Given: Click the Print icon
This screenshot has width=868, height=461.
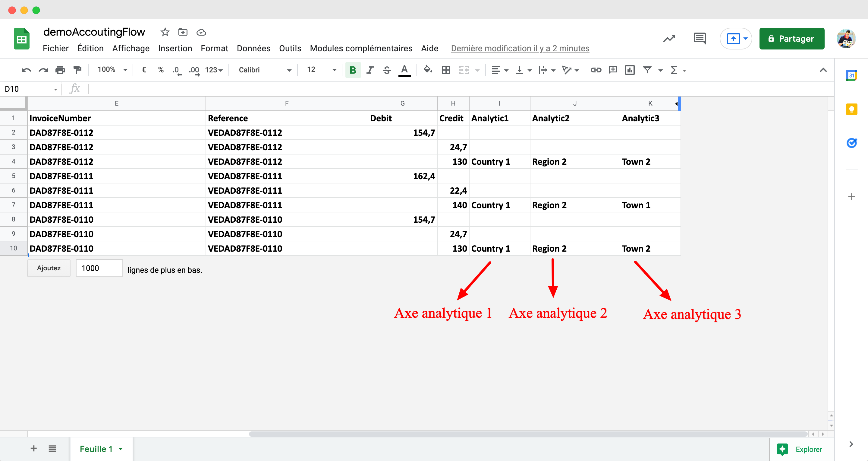Looking at the screenshot, I should (x=60, y=70).
